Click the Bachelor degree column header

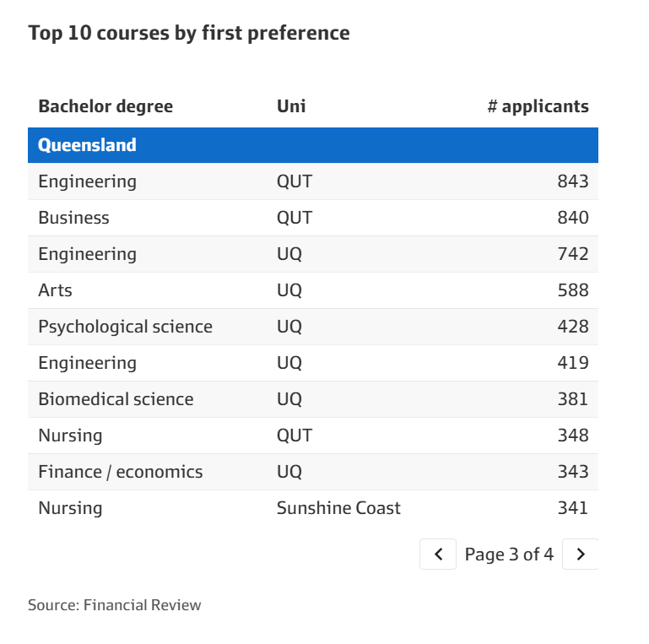pyautogui.click(x=105, y=106)
